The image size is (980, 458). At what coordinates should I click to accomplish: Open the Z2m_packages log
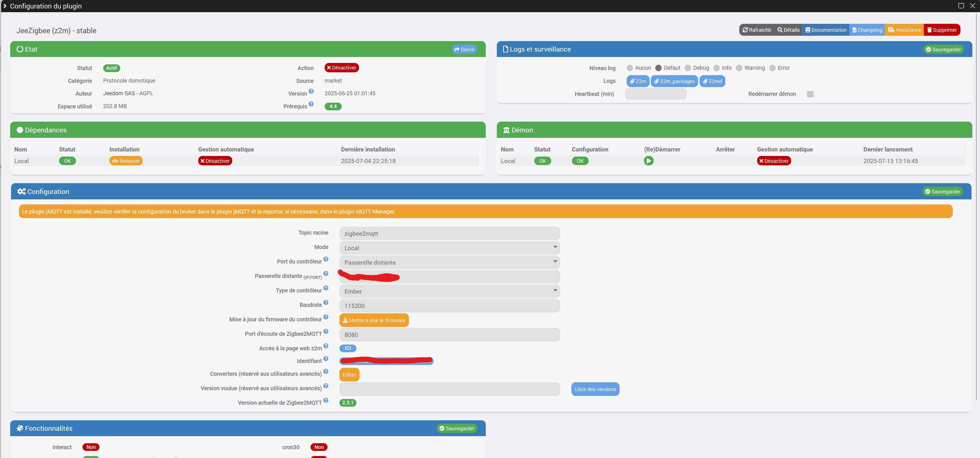pos(674,81)
